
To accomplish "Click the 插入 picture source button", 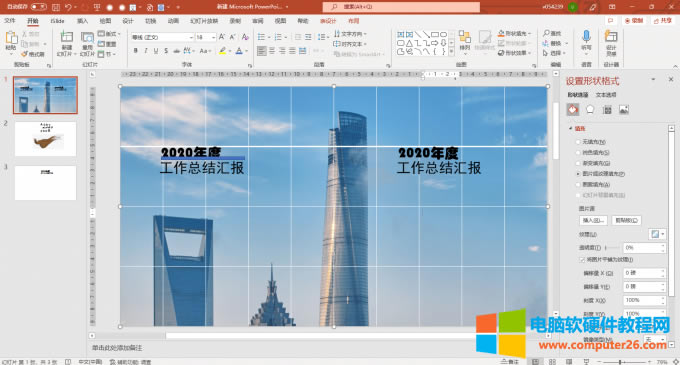I will [593, 220].
